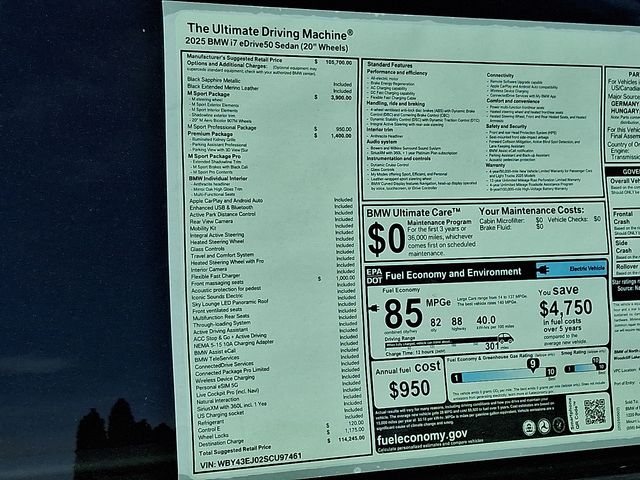Click the $950 annual fuel cost
The width and height of the screenshot is (640, 480).
409,389
